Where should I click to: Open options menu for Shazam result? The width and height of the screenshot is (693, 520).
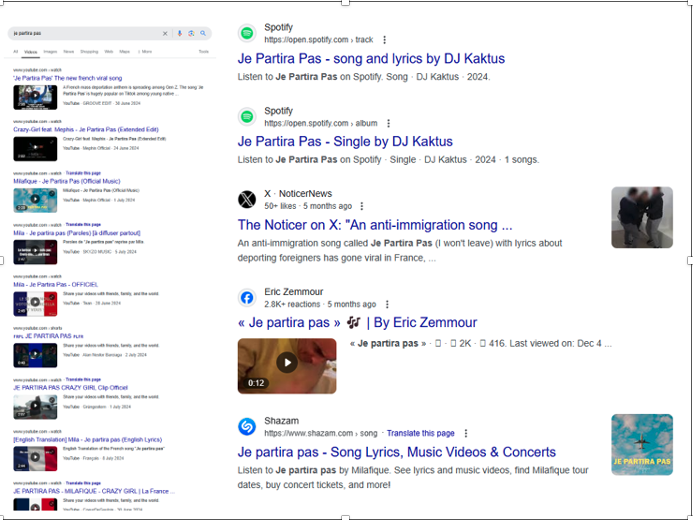(x=466, y=433)
